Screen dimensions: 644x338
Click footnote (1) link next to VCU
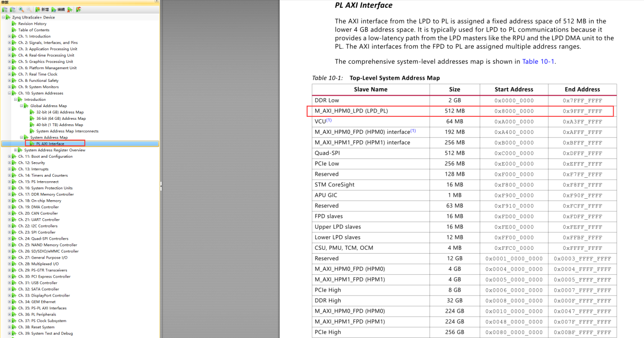click(x=329, y=120)
